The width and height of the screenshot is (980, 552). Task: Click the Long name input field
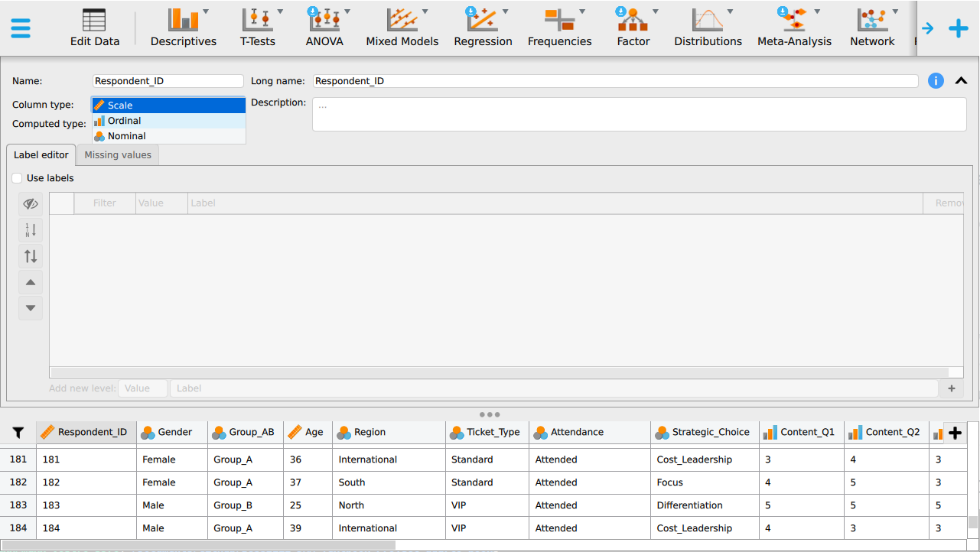(x=615, y=81)
